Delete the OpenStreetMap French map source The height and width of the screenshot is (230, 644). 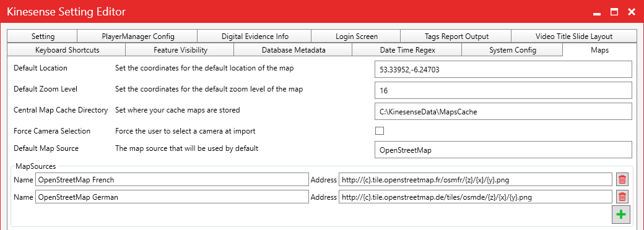click(x=622, y=179)
